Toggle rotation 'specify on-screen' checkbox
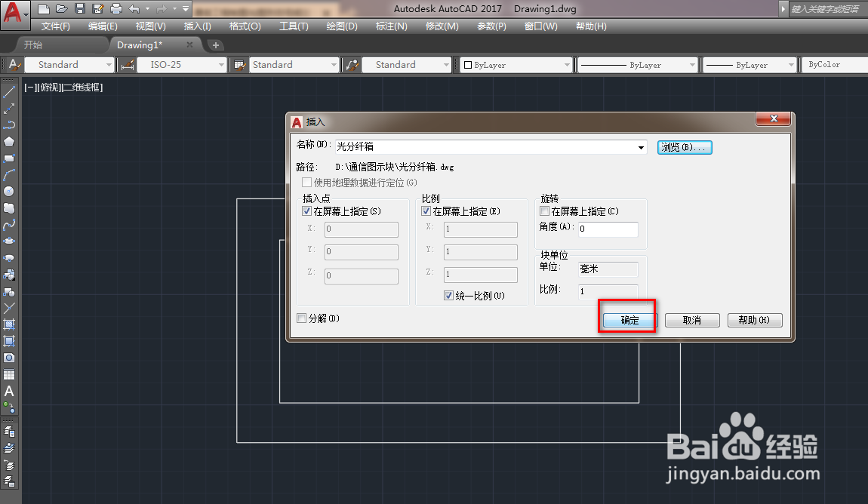 click(544, 211)
